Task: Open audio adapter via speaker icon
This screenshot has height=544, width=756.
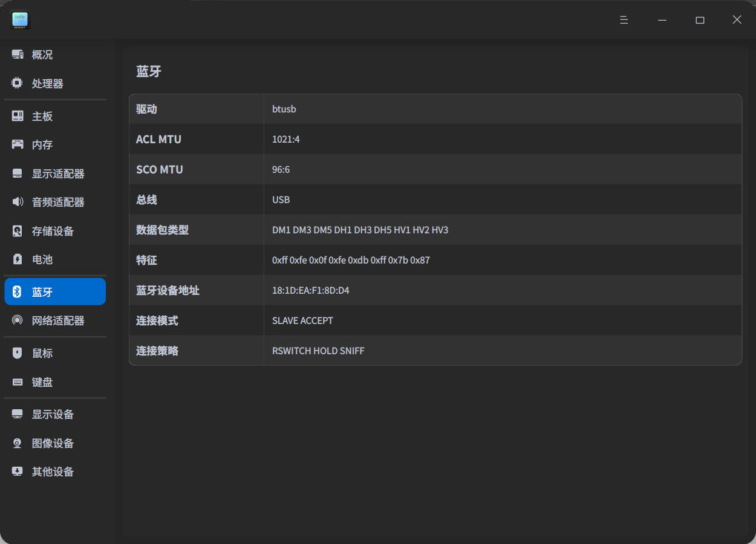Action: (18, 202)
